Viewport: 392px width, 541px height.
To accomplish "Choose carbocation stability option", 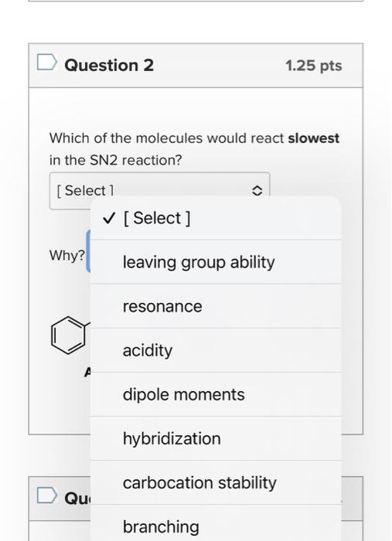I will coord(216,483).
